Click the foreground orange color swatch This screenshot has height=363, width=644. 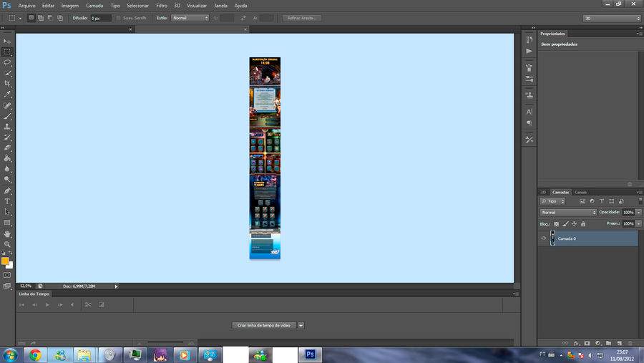pos(5,261)
